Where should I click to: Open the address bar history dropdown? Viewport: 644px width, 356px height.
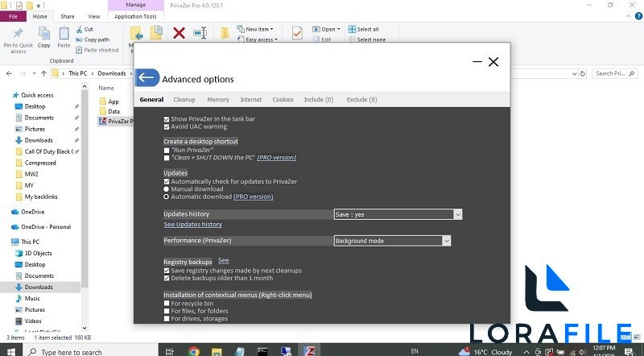point(575,73)
